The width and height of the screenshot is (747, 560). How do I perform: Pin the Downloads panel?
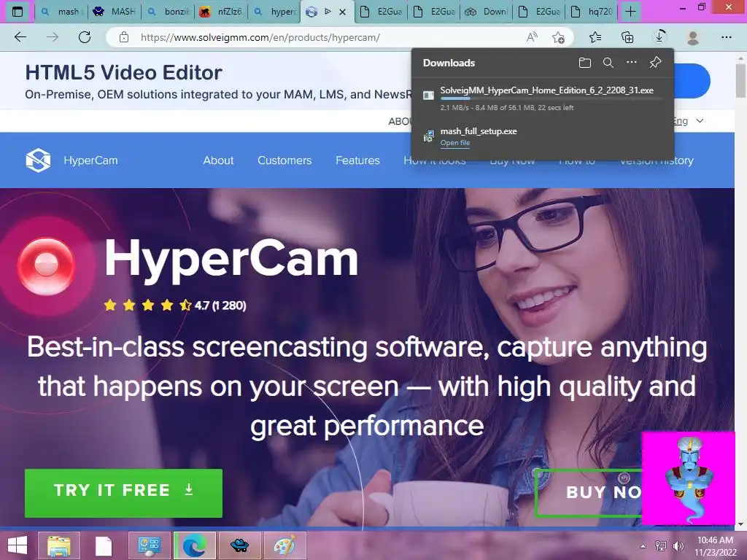pos(656,63)
